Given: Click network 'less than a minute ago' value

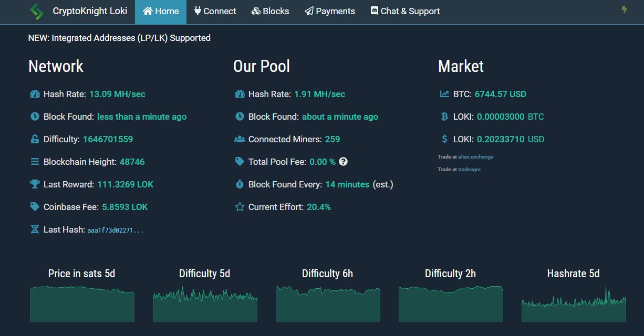Looking at the screenshot, I should coord(142,117).
